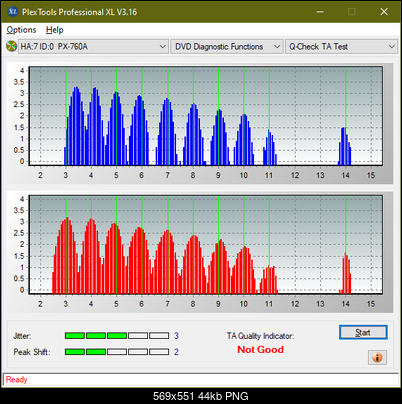Click the Not Good quality result
Viewport: 402px width, 404px height.
(260, 350)
